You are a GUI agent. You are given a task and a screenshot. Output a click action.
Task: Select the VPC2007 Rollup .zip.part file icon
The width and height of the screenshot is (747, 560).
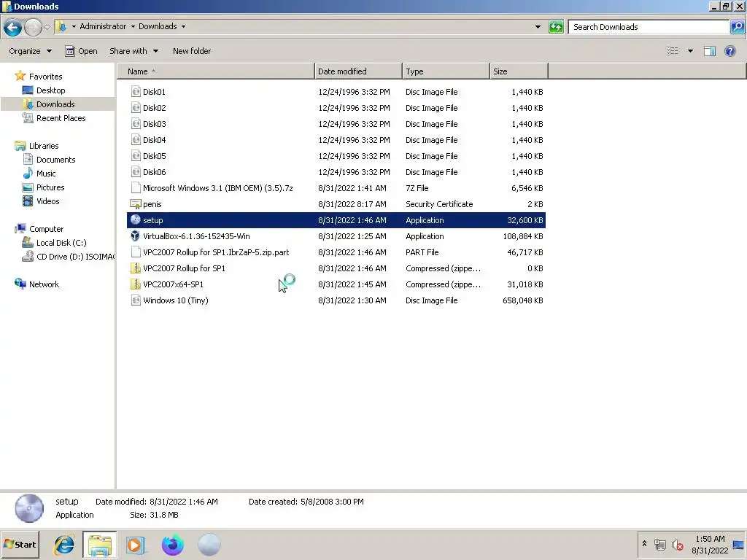click(136, 252)
